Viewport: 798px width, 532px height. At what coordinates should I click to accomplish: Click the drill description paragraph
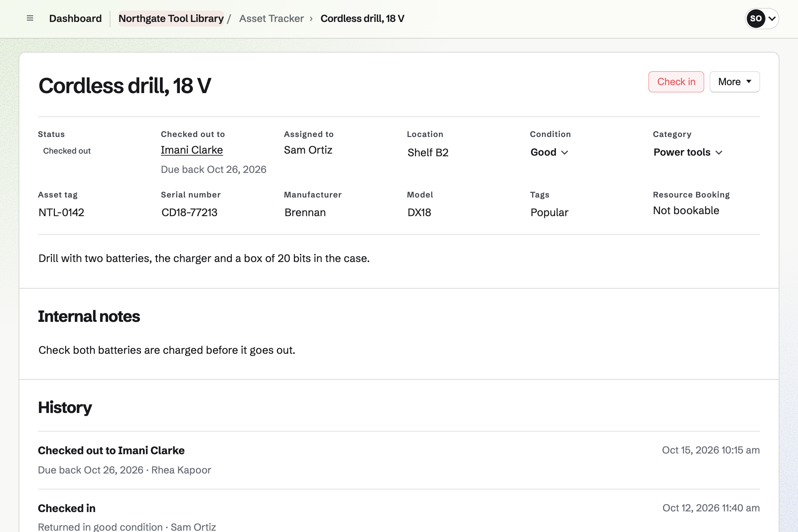click(x=204, y=259)
